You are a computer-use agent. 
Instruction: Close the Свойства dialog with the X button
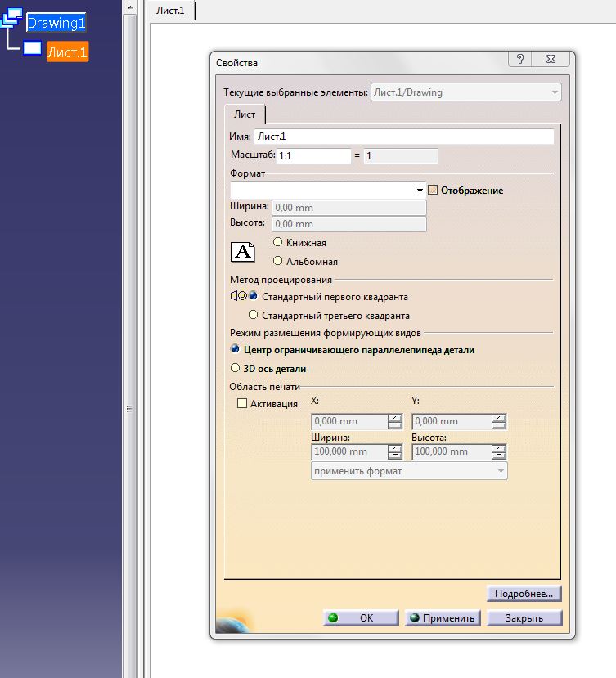[551, 59]
